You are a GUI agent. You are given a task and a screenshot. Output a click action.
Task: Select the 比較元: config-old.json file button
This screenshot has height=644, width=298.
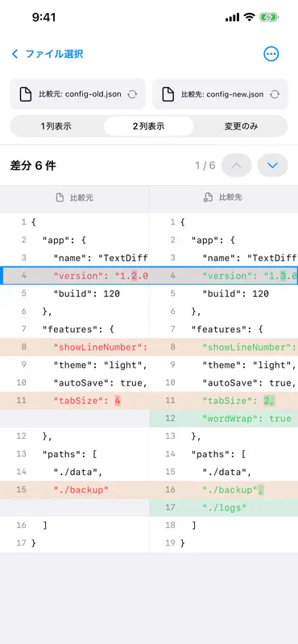coord(77,94)
